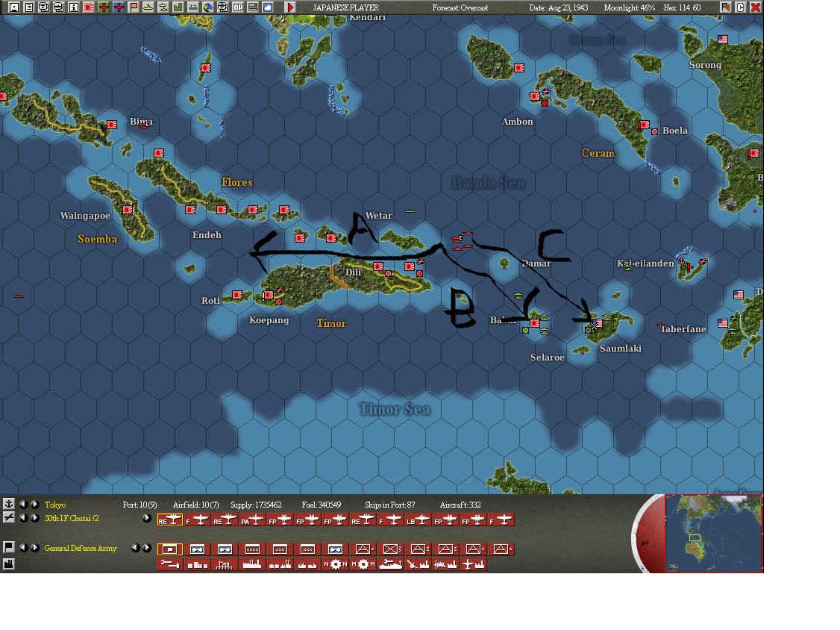Select previous air unit before 50th I.F.Chutai
Screen dimensions: 840x630
24,518
